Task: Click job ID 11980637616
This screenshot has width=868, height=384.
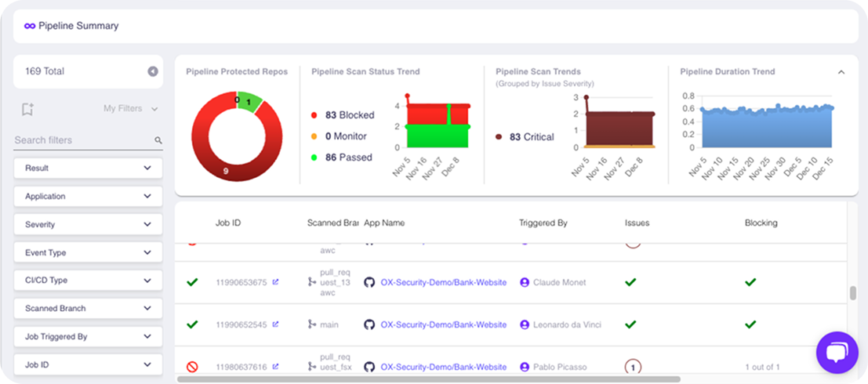Action: click(x=242, y=367)
